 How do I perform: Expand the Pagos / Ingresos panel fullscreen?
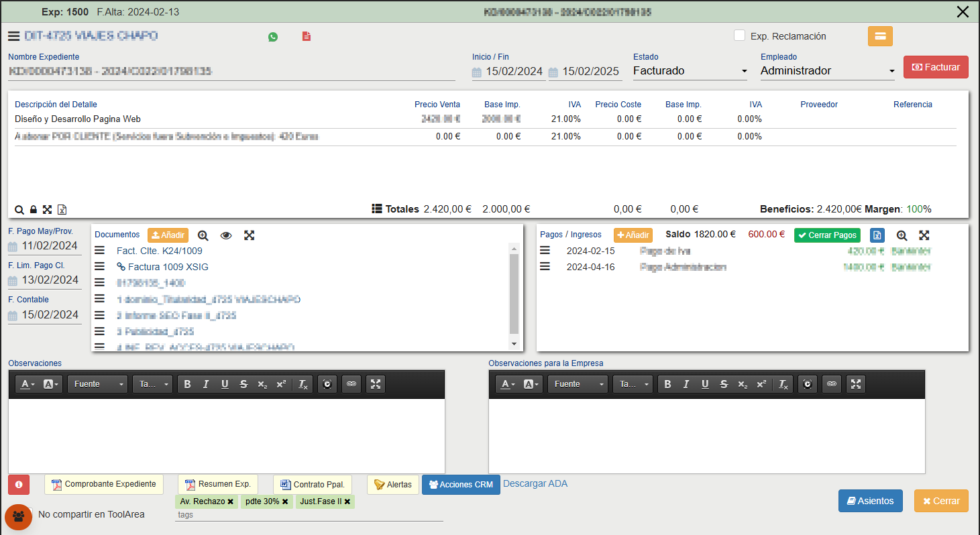pyautogui.click(x=924, y=235)
